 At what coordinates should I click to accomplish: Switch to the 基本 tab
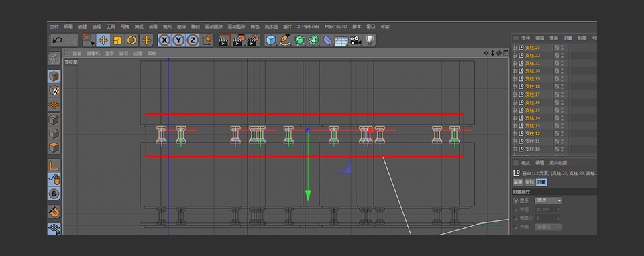[518, 182]
